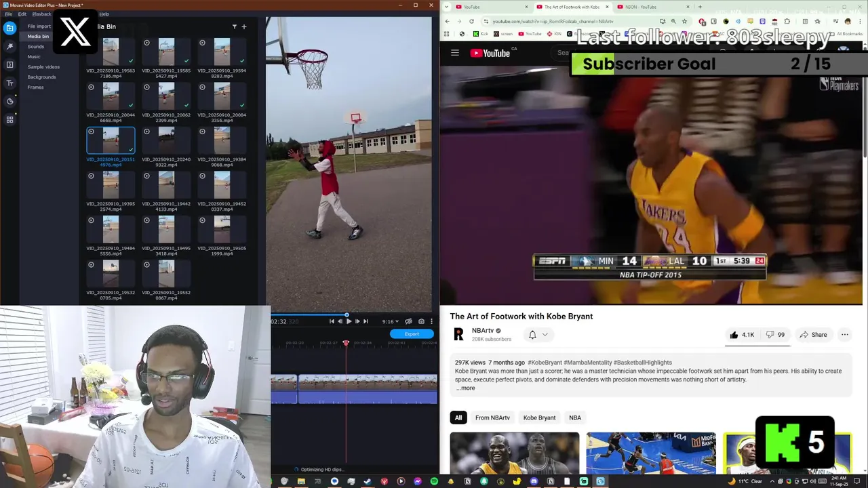Select clip VID_20250910_200446668.mp4 thumbnail

click(x=111, y=96)
